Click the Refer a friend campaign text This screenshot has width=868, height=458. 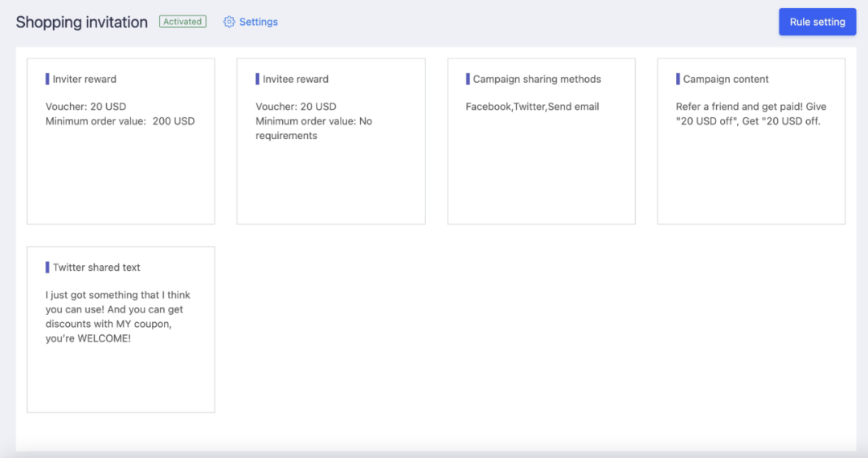751,113
